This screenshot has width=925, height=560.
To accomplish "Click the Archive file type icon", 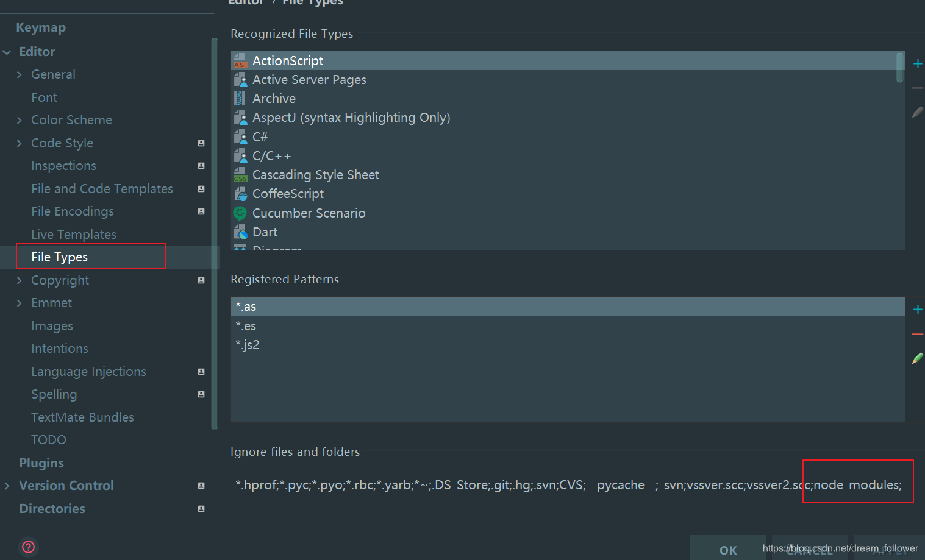I will click(240, 99).
